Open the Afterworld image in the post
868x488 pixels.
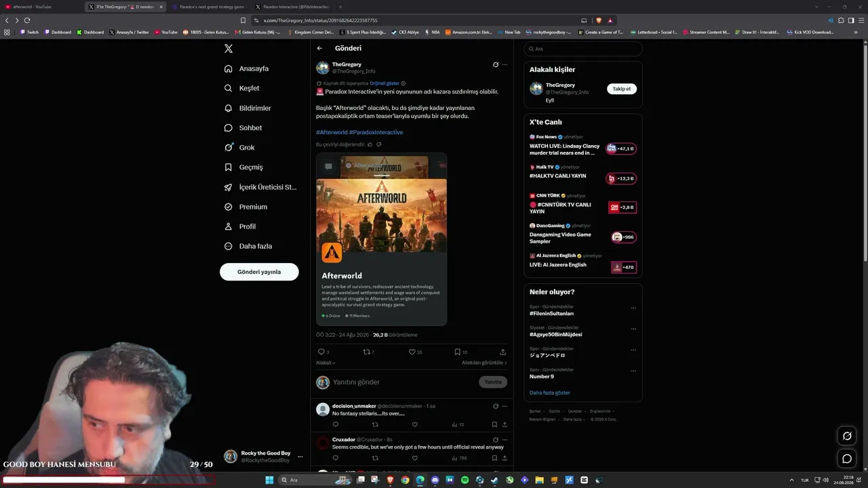coord(381,239)
